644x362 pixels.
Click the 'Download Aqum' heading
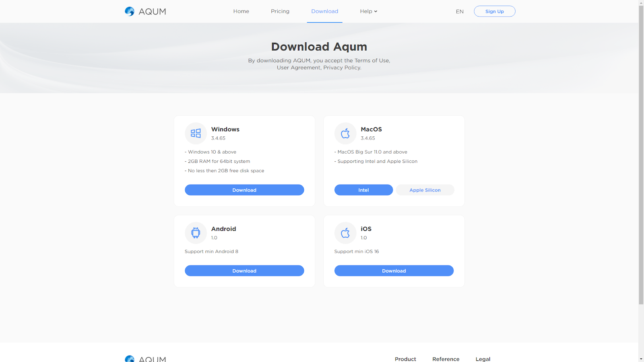click(319, 47)
